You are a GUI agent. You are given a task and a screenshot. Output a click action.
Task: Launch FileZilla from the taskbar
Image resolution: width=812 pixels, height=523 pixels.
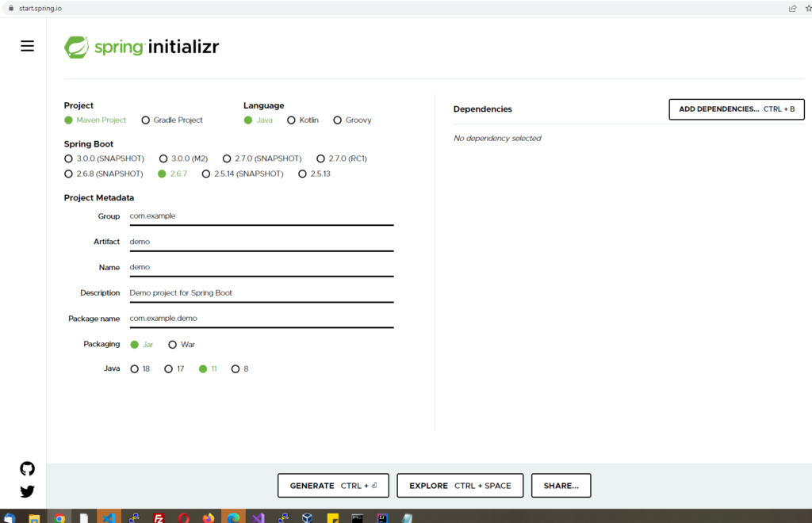click(x=159, y=518)
